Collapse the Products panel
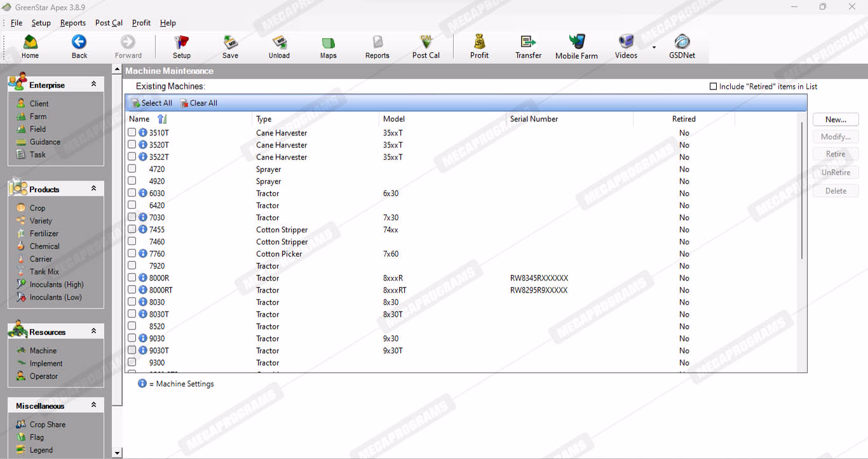Image resolution: width=868 pixels, height=459 pixels. click(x=93, y=189)
